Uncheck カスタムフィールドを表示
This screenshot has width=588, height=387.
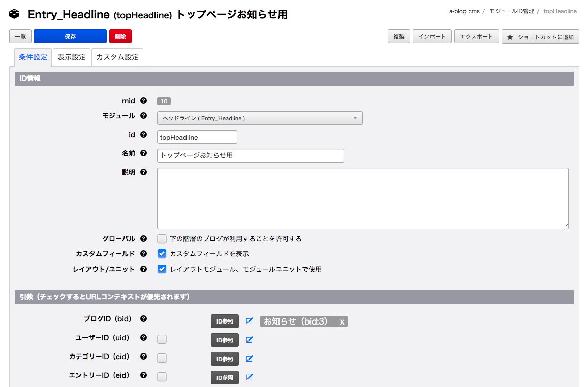click(162, 253)
